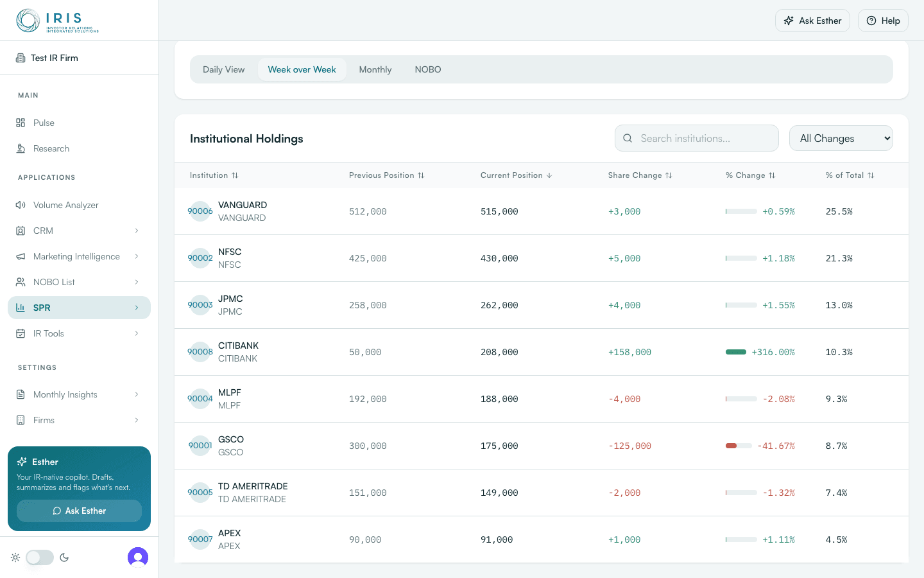
Task: Click the Research sidebar icon
Action: [21, 148]
